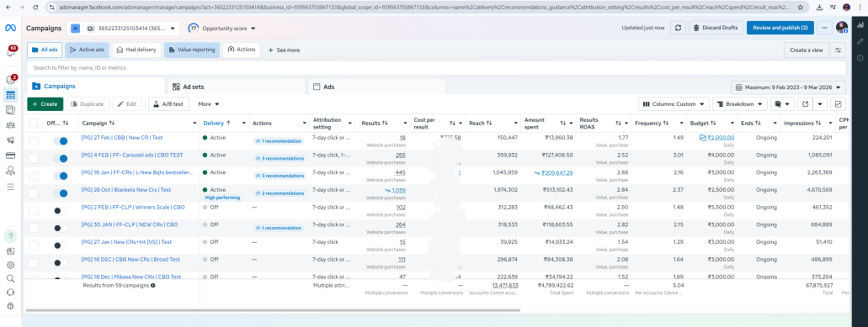Viewport: 868px width, 327px height.
Task: Turn off 4 FEB FF- Carousel ads campaign
Action: (61, 159)
